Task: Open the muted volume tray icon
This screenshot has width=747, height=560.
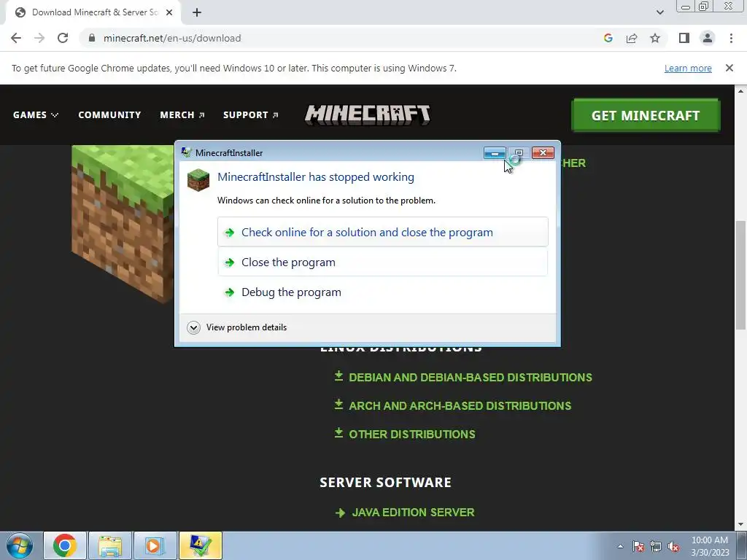Action: click(673, 546)
